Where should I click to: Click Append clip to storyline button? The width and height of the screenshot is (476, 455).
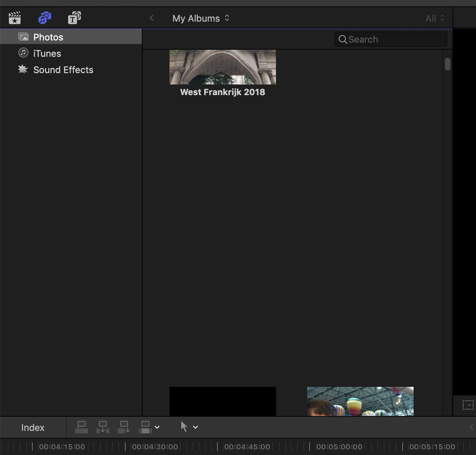124,427
